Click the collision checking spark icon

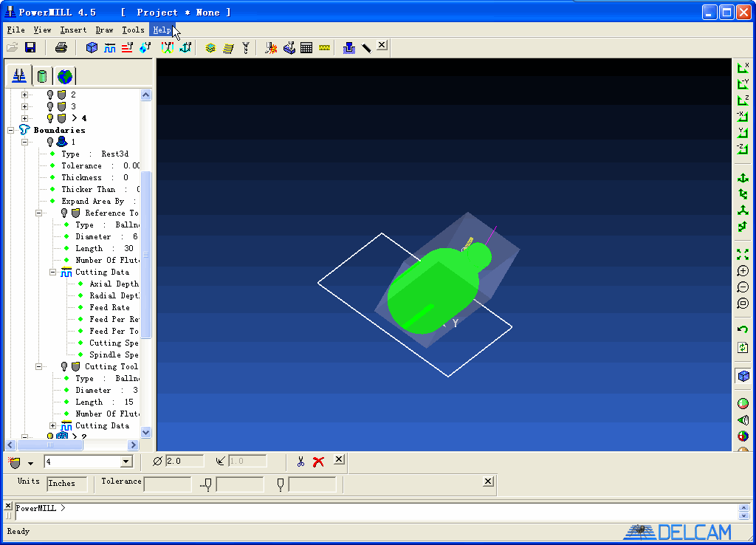pyautogui.click(x=271, y=48)
